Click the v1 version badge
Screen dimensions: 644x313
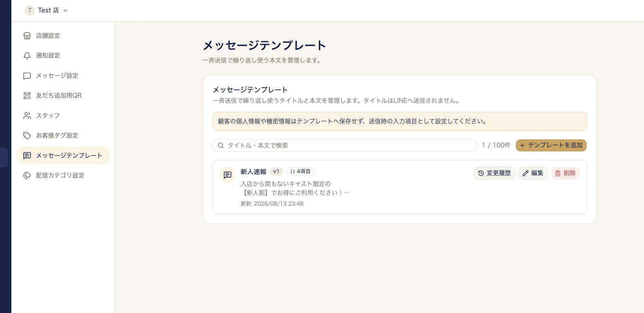[276, 172]
